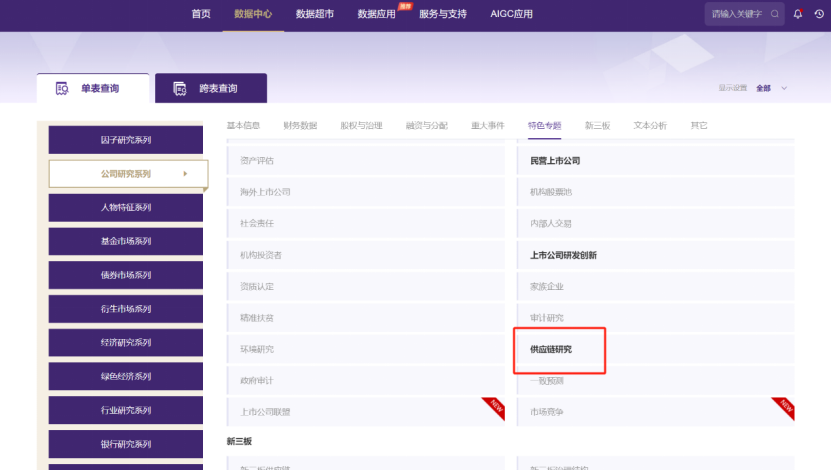The height and width of the screenshot is (470, 831).
Task: Open 数据超市 navigation item
Action: (315, 14)
